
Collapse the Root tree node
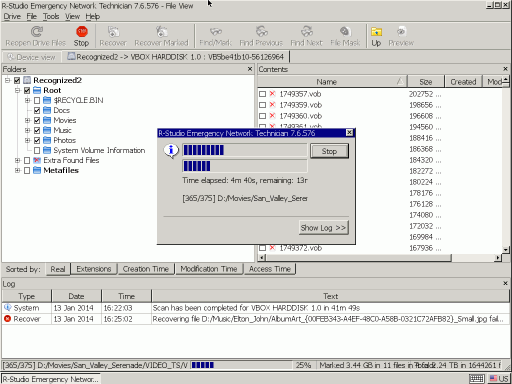18,90
